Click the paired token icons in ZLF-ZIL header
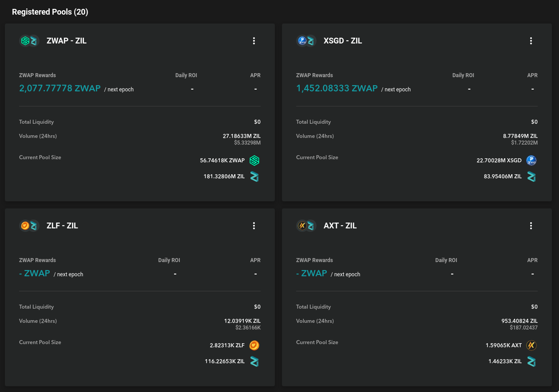This screenshot has width=559, height=392. (29, 225)
